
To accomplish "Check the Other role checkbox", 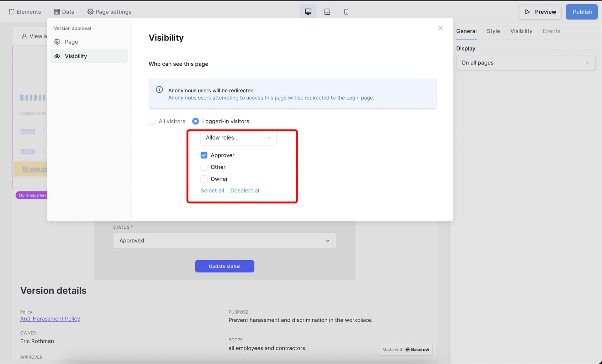I will 204,167.
